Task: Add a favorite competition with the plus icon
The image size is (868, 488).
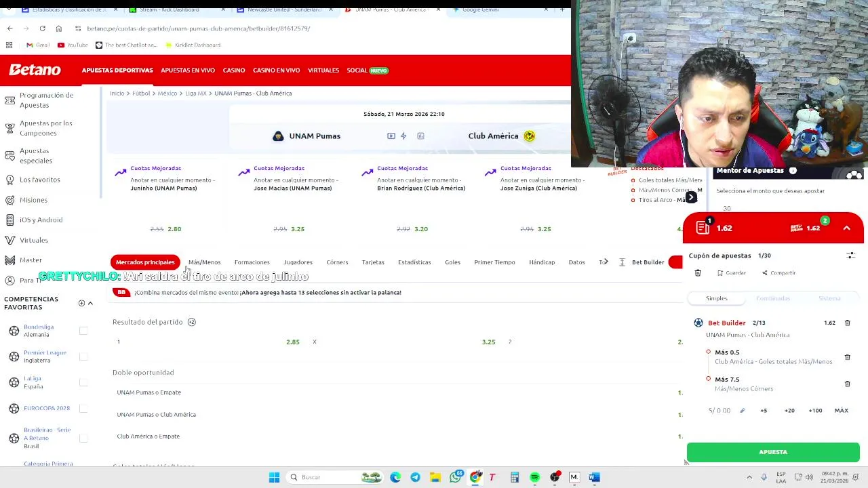Action: click(81, 303)
